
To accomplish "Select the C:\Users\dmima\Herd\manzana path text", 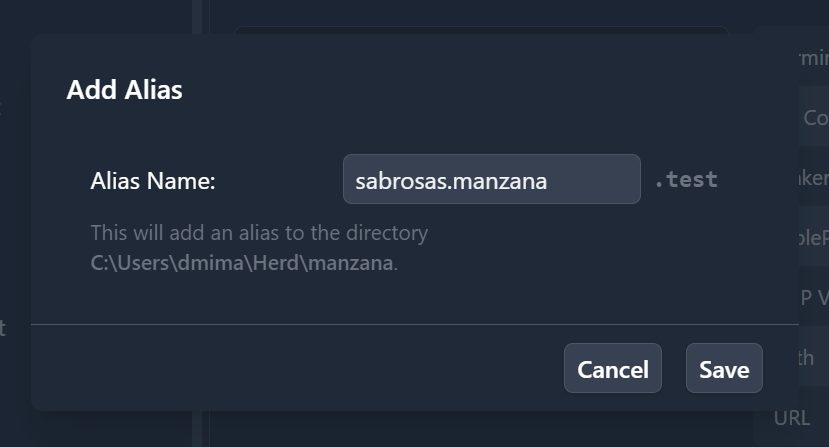I will (x=242, y=263).
